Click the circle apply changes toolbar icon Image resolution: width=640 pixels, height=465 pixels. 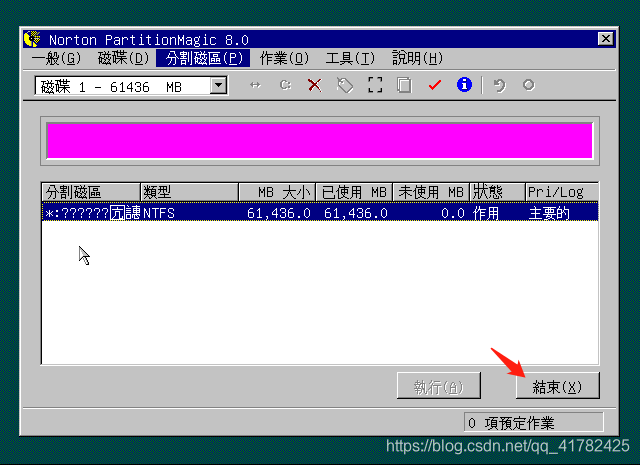pyautogui.click(x=529, y=85)
